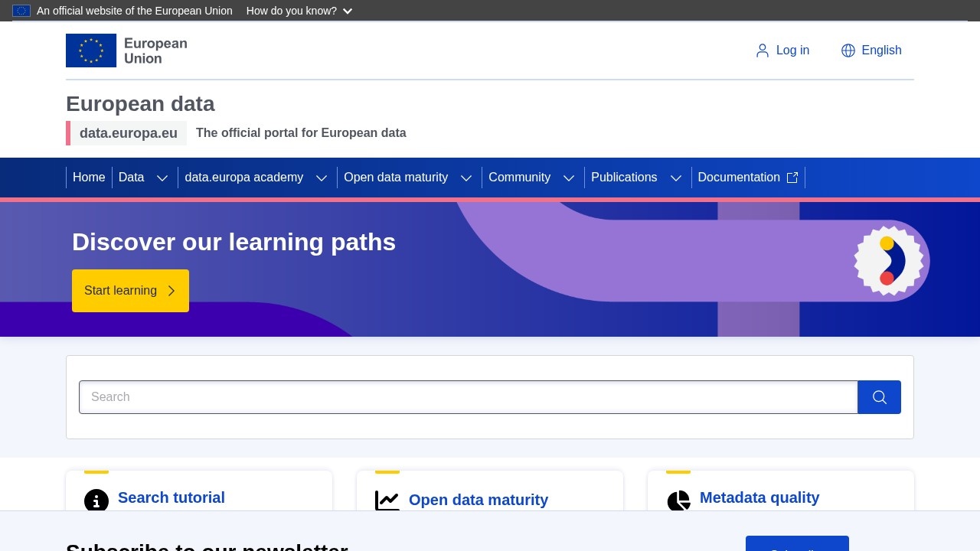
Task: Open the Publications menu item
Action: pos(624,178)
